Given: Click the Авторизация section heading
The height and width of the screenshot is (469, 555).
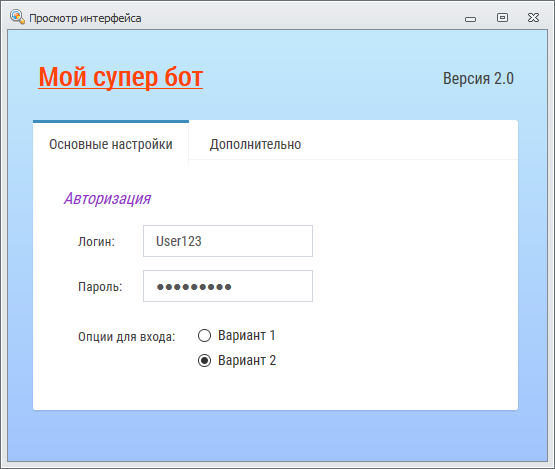Looking at the screenshot, I should coord(107,199).
